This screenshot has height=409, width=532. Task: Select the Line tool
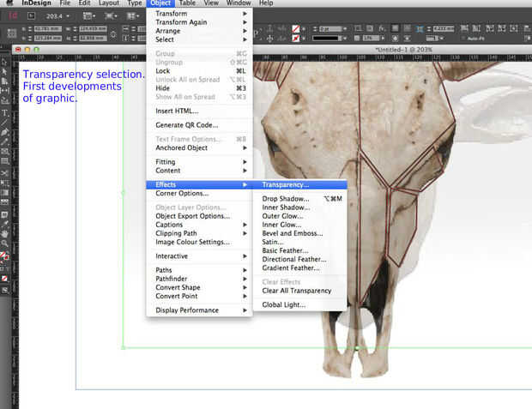click(4, 123)
